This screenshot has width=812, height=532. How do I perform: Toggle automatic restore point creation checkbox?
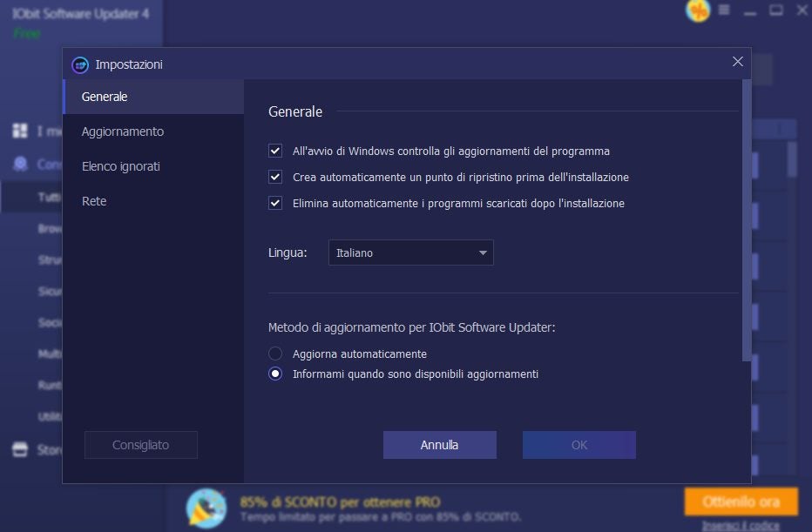(275, 177)
